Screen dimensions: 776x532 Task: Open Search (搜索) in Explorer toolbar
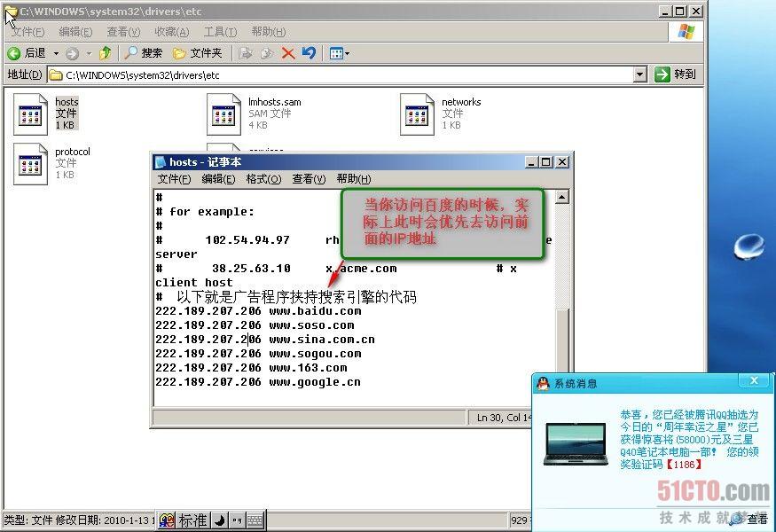tap(144, 53)
